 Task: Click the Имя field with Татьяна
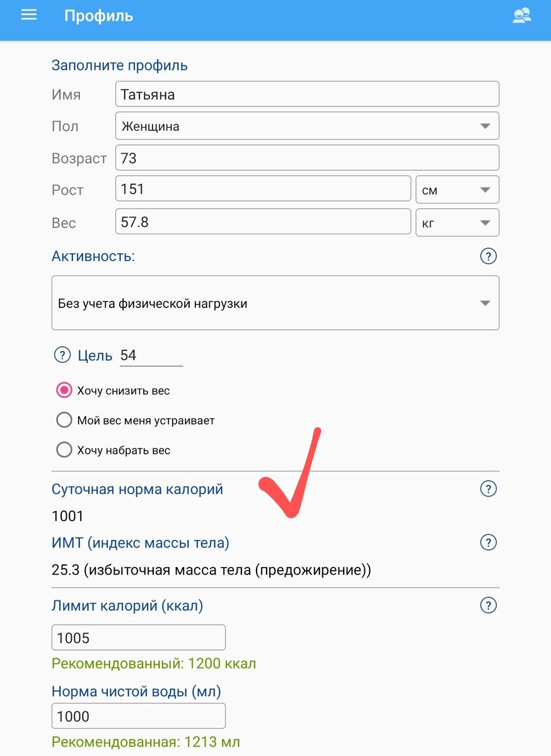(x=307, y=94)
